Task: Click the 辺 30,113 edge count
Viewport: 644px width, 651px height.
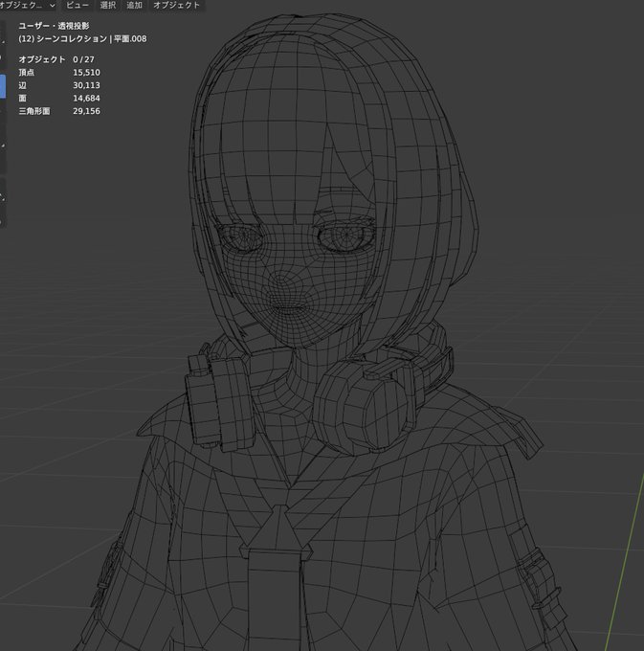Action: (x=59, y=85)
